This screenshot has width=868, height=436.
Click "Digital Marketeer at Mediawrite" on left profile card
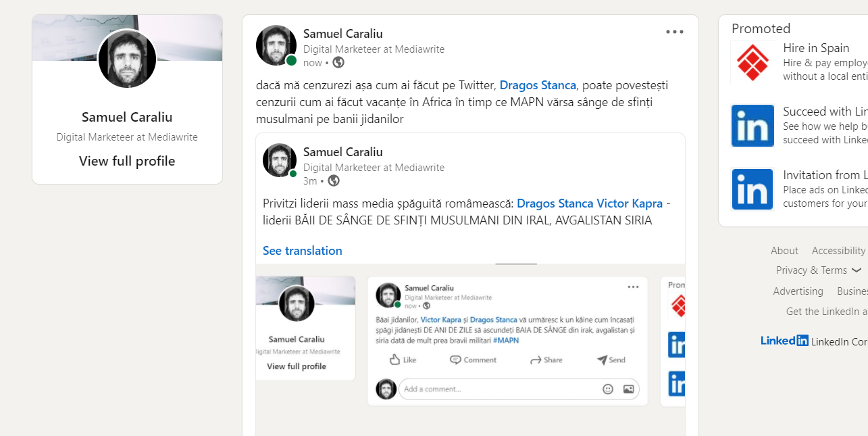pos(127,137)
